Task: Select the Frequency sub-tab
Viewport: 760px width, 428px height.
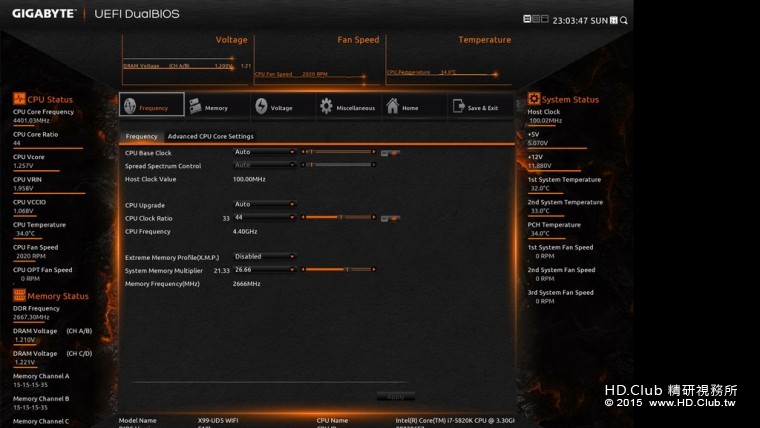Action: pos(141,137)
